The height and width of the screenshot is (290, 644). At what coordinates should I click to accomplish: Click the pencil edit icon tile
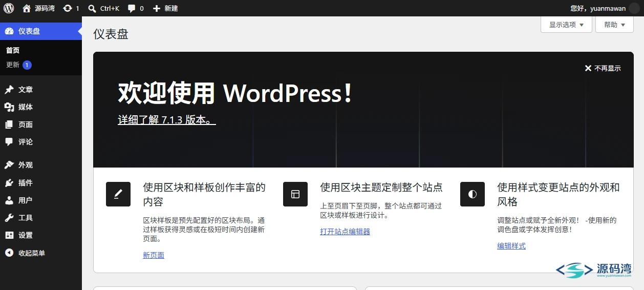point(118,194)
